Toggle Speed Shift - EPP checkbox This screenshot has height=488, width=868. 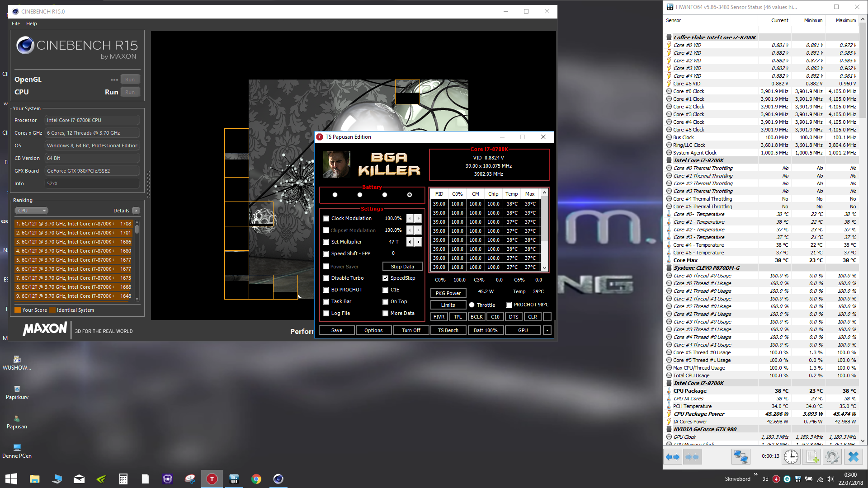coord(326,254)
